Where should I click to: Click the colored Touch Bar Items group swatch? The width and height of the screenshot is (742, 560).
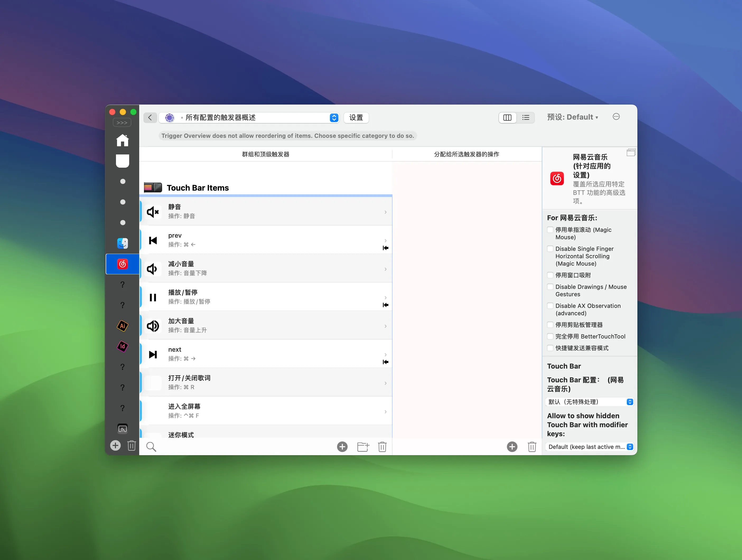click(153, 187)
